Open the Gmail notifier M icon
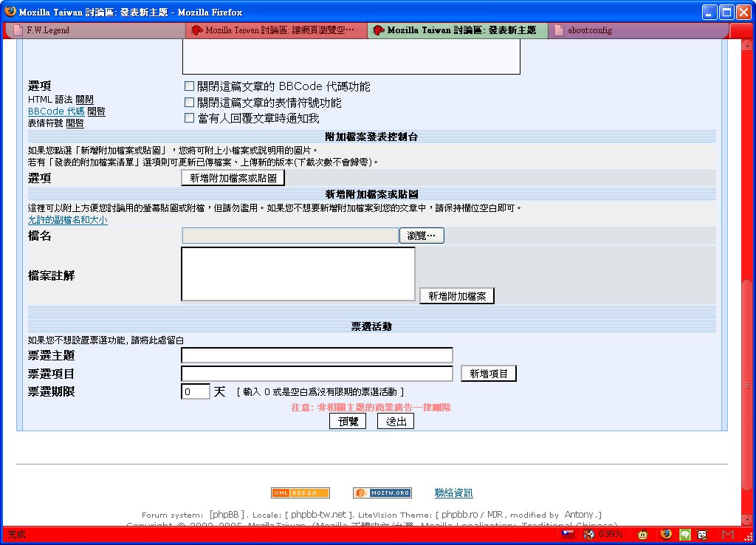Screen dimensions: 756x545 [x=728, y=534]
